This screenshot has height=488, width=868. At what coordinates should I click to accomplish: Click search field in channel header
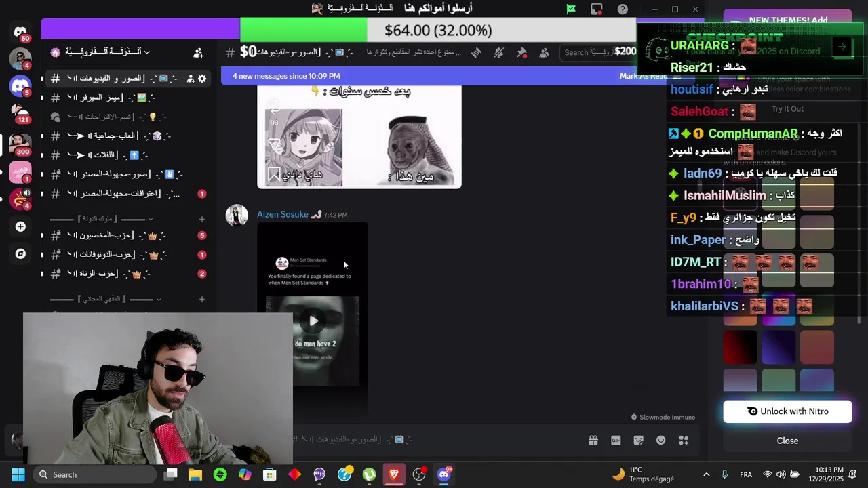pyautogui.click(x=597, y=52)
